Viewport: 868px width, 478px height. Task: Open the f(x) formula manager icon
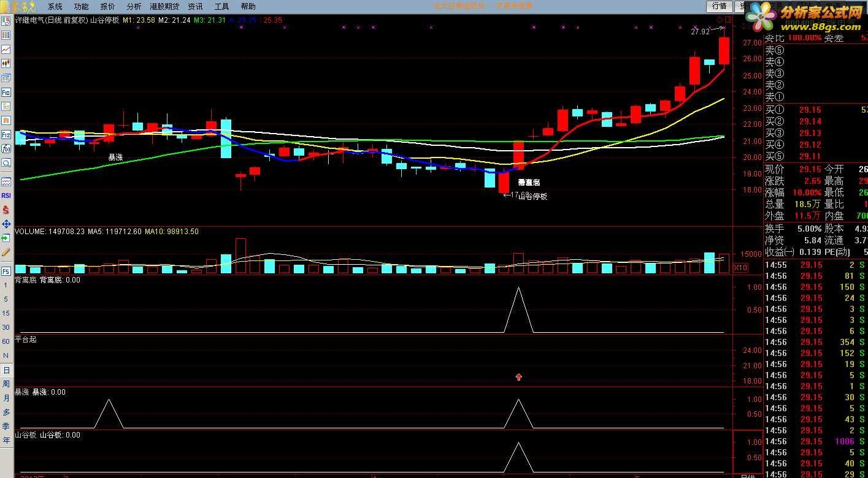tap(6, 148)
